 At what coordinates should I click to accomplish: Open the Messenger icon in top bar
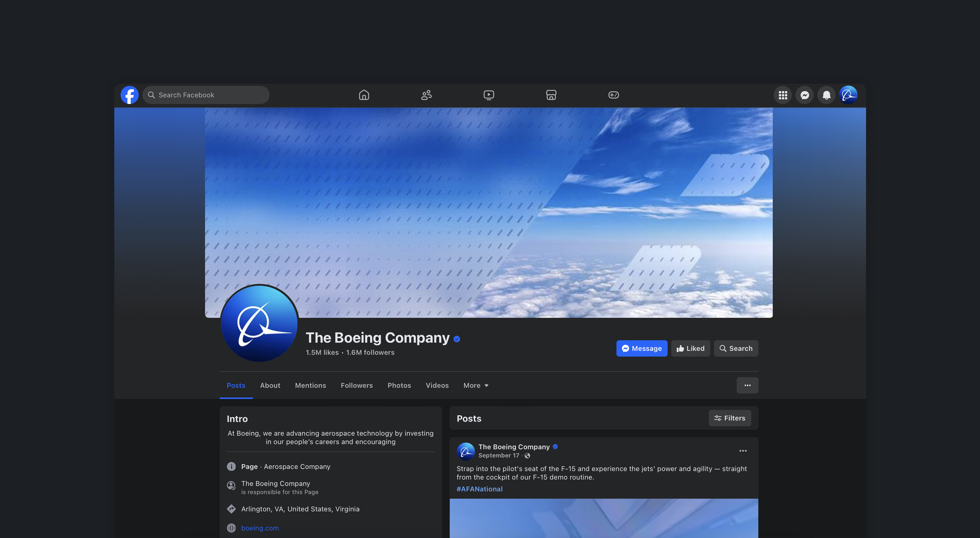[804, 95]
